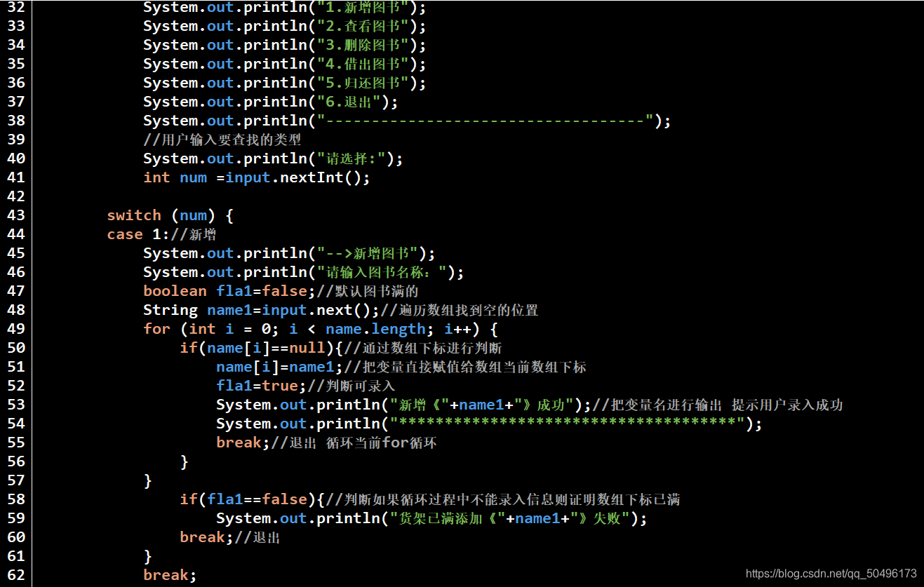
Task: Click the string "》成功" on line 53
Action: 543,405
